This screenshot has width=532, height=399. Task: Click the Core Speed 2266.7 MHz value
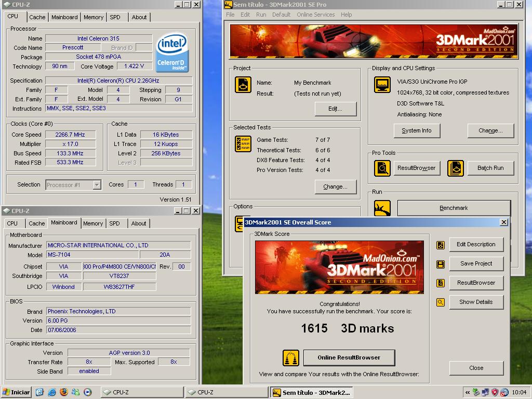tap(70, 135)
